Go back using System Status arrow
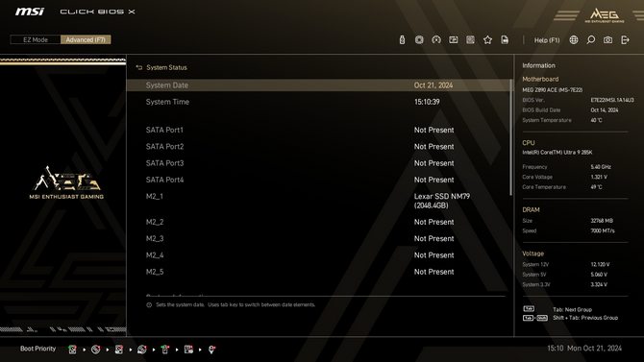The width and height of the screenshot is (644, 362). pos(138,67)
